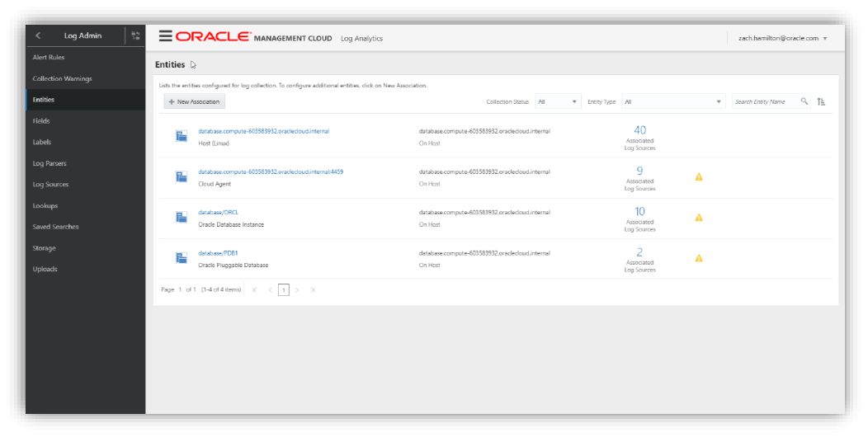Screen dimensions: 868x437
Task: Open the database/ORCL link
Action: click(x=218, y=213)
